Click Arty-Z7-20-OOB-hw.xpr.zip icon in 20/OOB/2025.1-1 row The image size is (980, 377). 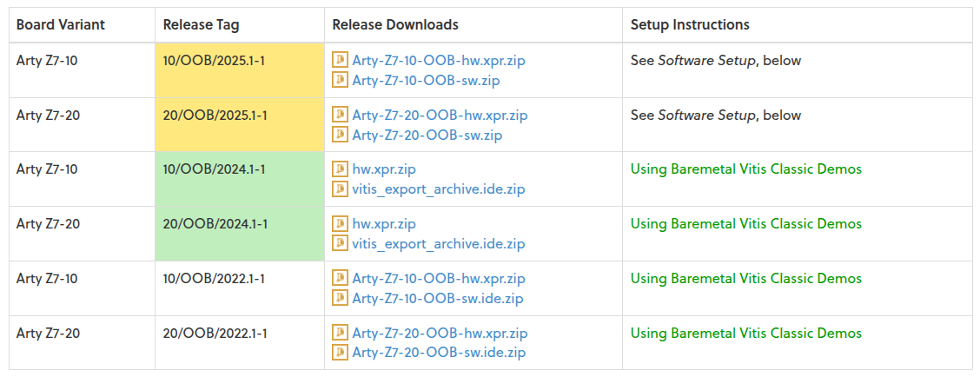click(x=341, y=116)
